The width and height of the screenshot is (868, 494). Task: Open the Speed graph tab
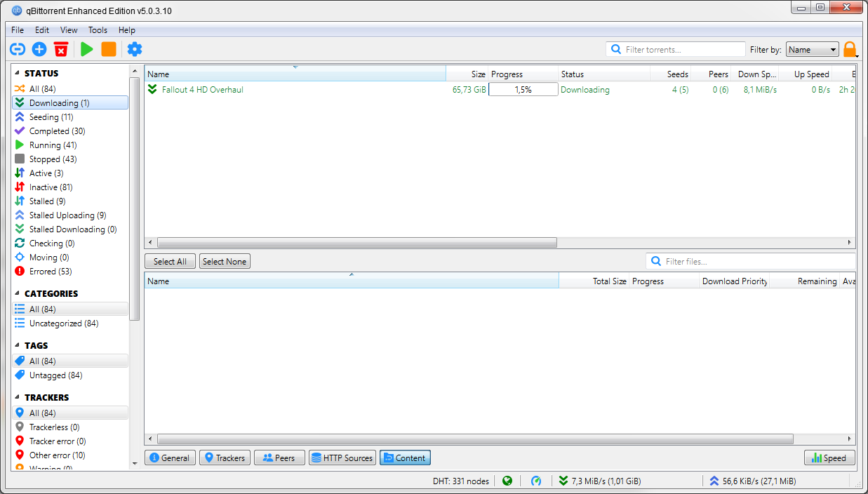pyautogui.click(x=829, y=458)
